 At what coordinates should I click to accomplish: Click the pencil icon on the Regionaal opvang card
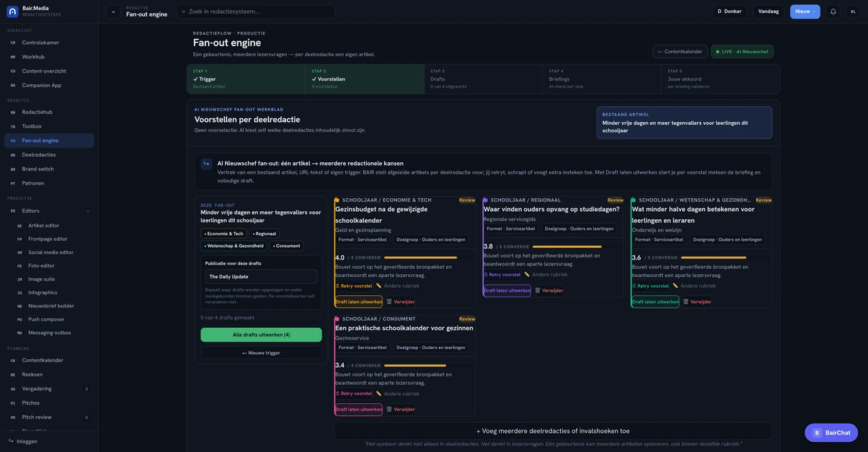527,275
